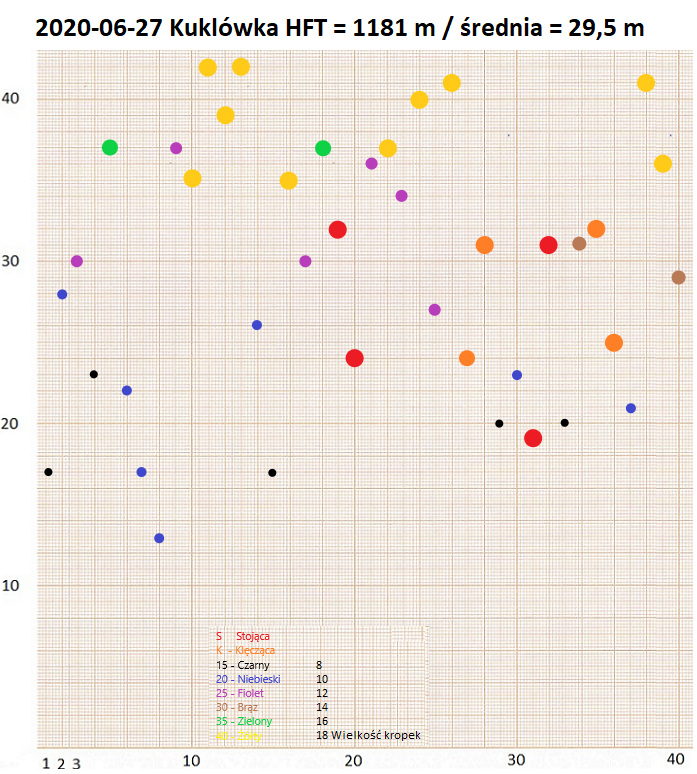Screen dimensions: 697x774
Task: Select the brown dot at target 40
Action: click(678, 277)
